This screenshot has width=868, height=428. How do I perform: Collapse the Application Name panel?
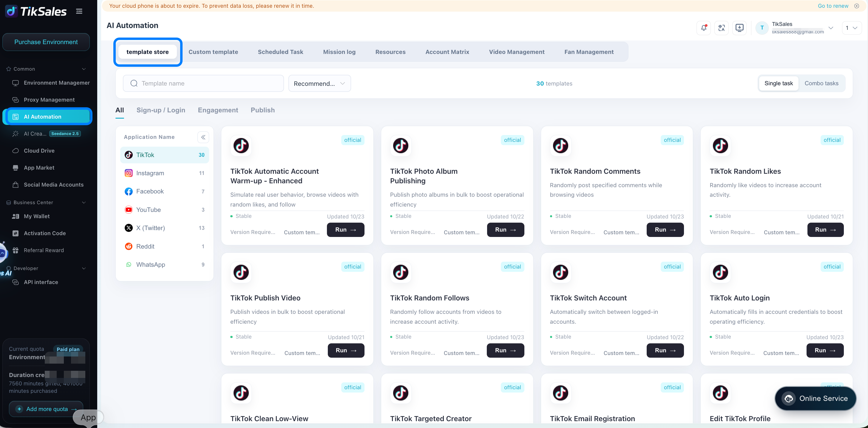pos(203,137)
